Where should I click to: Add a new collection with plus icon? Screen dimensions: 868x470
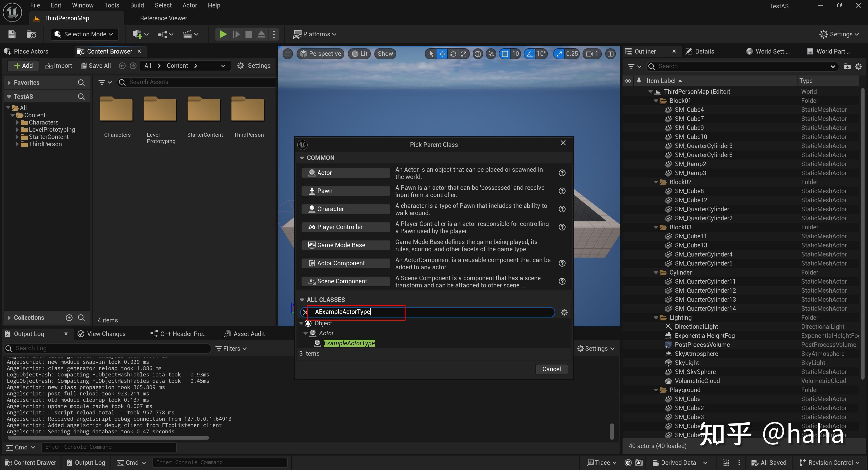point(69,318)
